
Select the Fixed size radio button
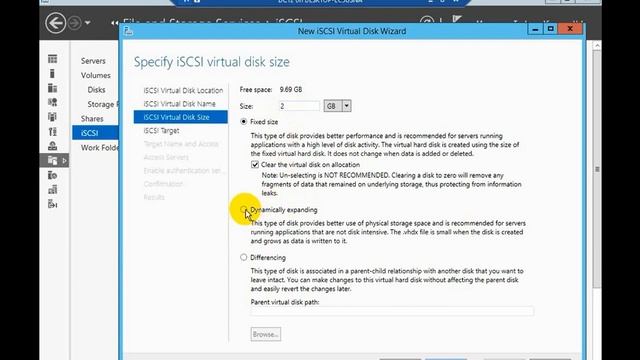click(244, 122)
